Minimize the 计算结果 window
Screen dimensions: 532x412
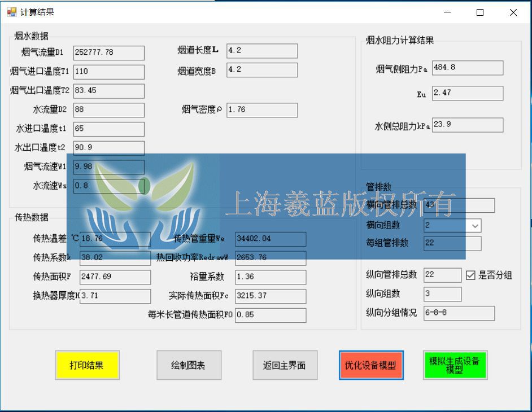pos(447,12)
